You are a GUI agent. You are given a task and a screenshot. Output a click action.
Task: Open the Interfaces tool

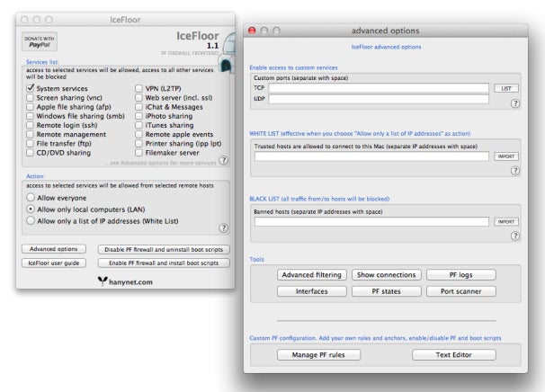pos(312,291)
